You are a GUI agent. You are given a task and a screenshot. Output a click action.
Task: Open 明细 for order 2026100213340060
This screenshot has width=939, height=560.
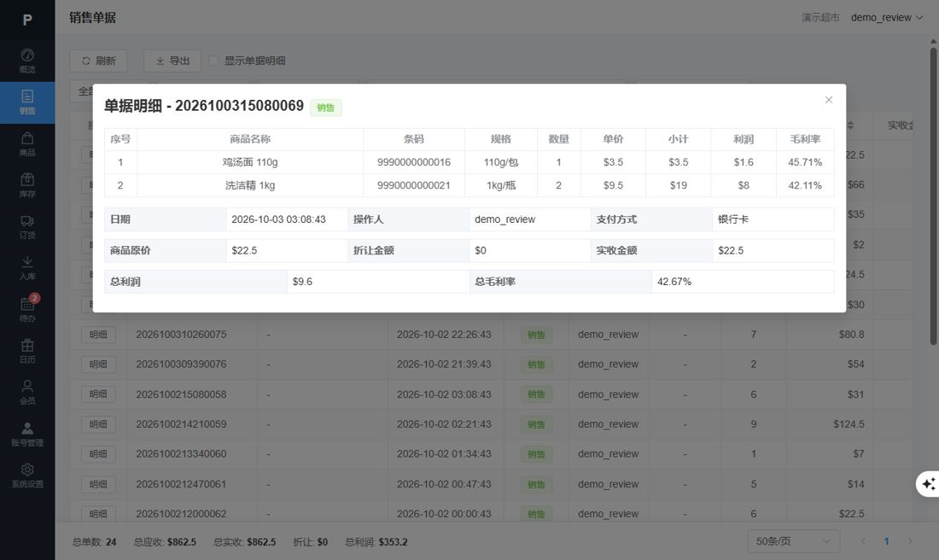click(98, 454)
